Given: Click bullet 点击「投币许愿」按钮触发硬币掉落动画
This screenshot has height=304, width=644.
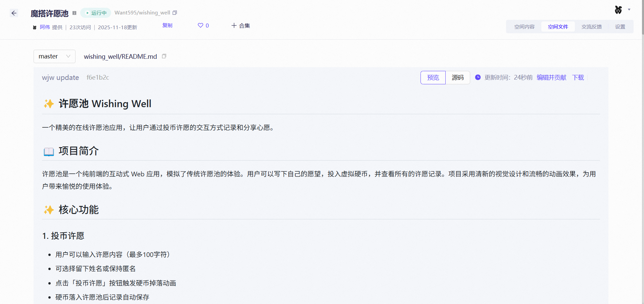Looking at the screenshot, I should [x=116, y=283].
